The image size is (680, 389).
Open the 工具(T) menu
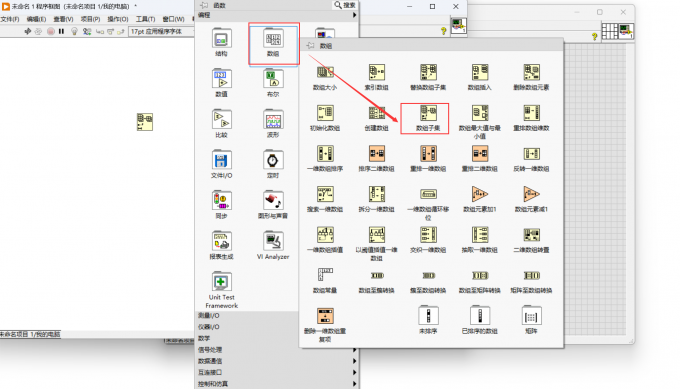(145, 19)
